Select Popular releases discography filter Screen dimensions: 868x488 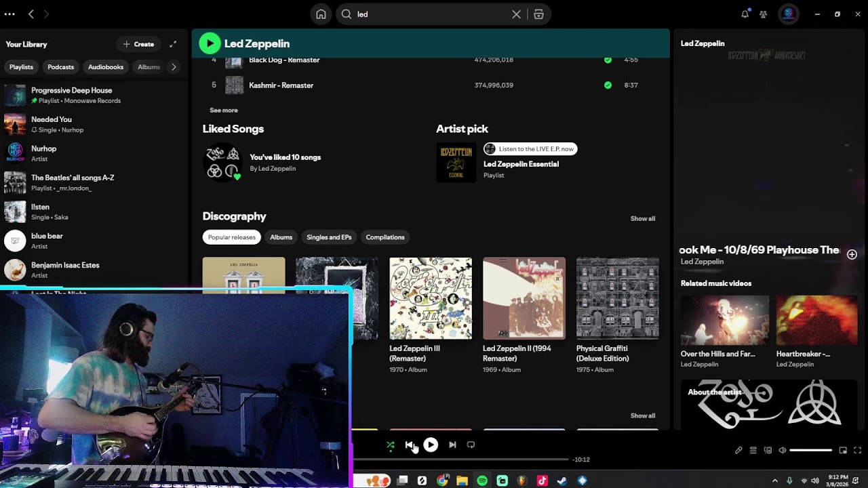coord(232,237)
